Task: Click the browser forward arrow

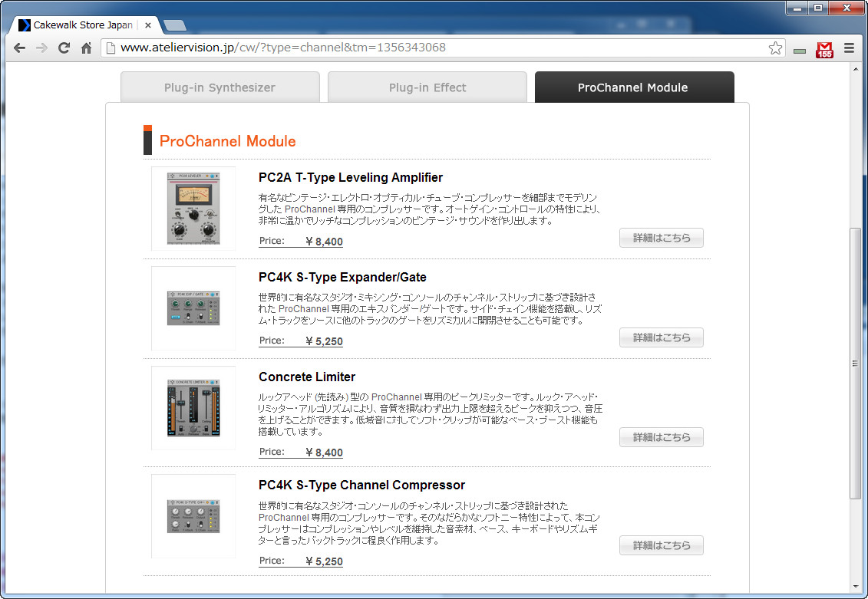Action: tap(41, 48)
